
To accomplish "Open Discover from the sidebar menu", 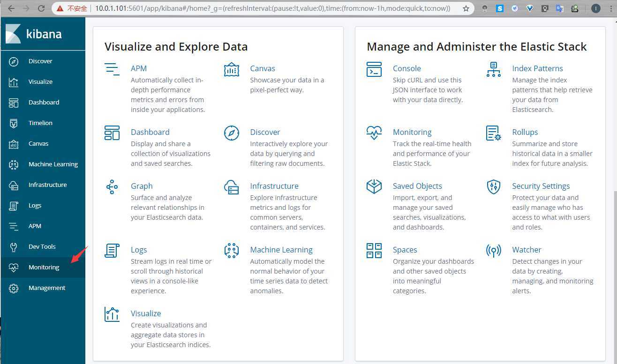I will pos(40,61).
